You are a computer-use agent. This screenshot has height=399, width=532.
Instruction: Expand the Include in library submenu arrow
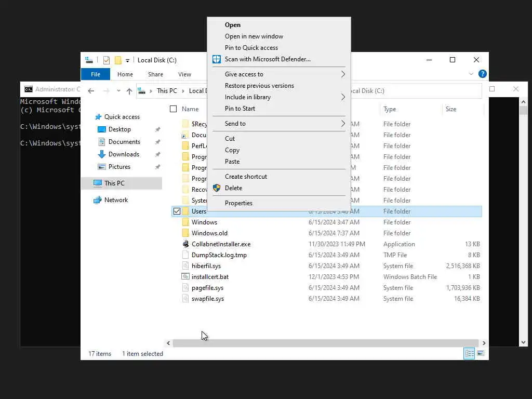(x=343, y=97)
